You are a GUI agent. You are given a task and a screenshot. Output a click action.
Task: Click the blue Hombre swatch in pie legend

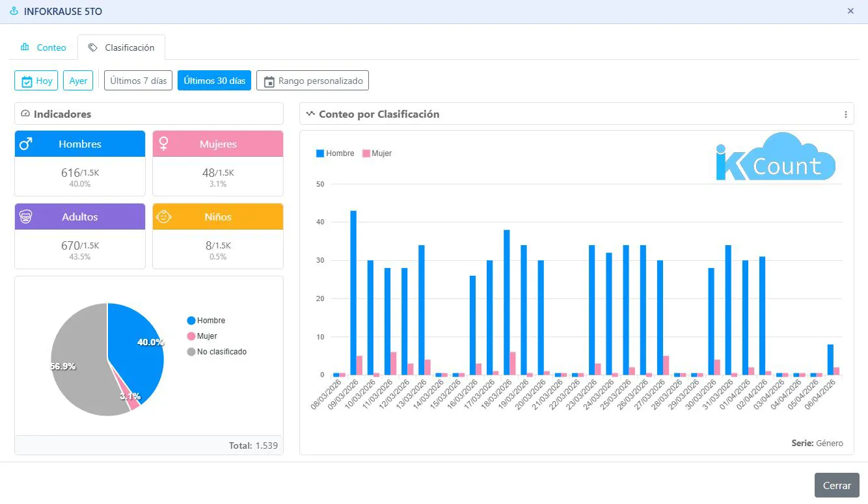pyautogui.click(x=191, y=321)
